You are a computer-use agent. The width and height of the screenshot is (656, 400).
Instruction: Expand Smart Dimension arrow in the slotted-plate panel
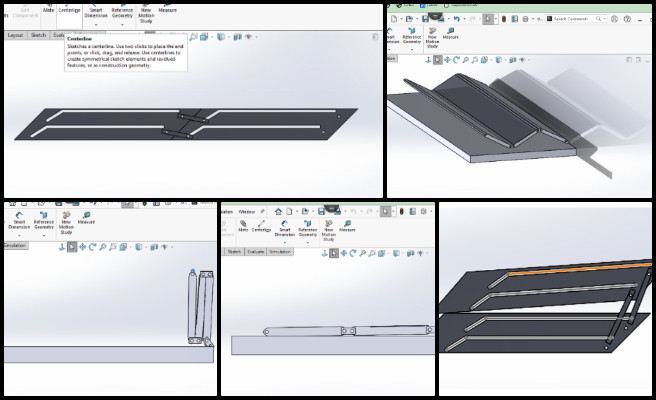96,25
